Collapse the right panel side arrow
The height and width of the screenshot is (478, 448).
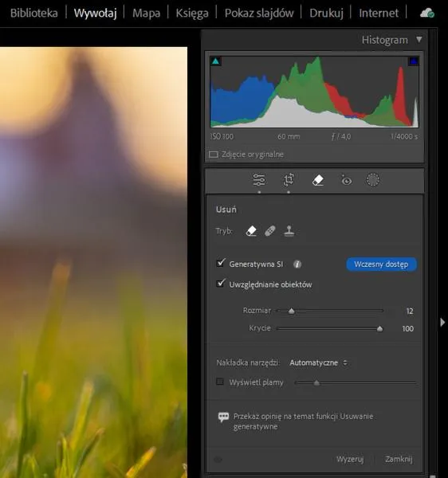[442, 322]
